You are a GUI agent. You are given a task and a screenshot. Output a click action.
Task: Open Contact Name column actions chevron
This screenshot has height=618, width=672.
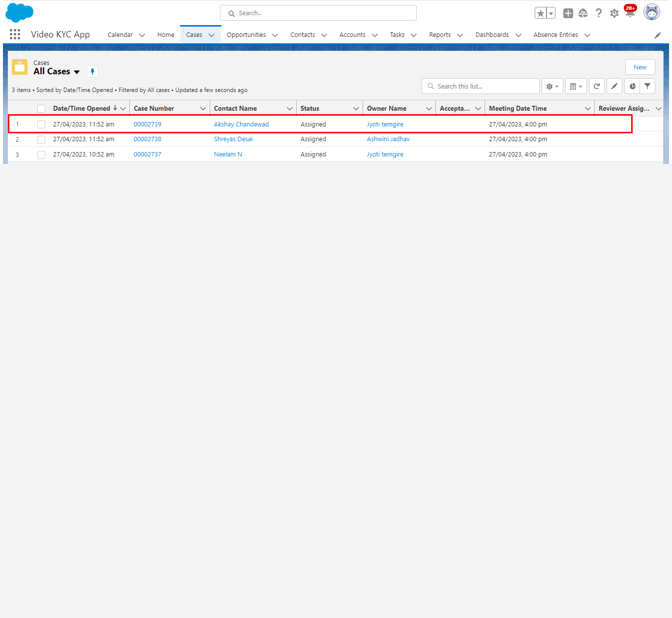tap(290, 108)
